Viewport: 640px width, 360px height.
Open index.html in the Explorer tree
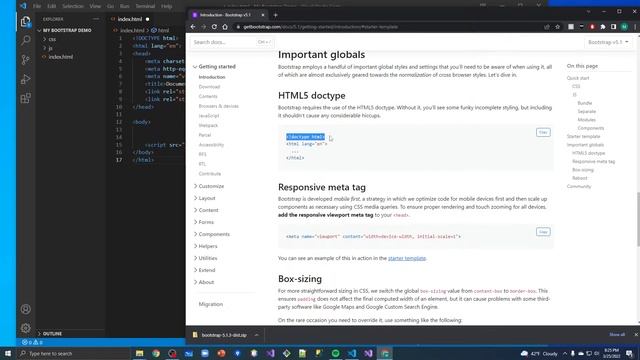coord(61,57)
